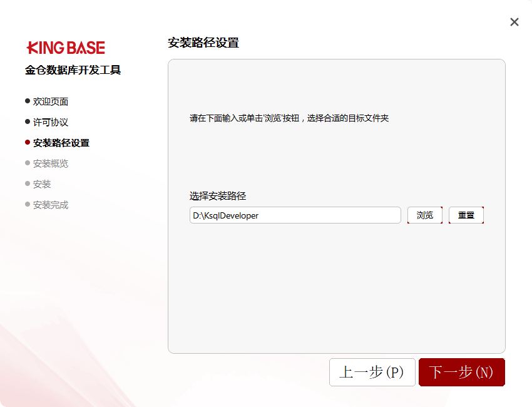532x407 pixels.
Task: Click the grey bullet beside 安装概览
Action: (28, 163)
